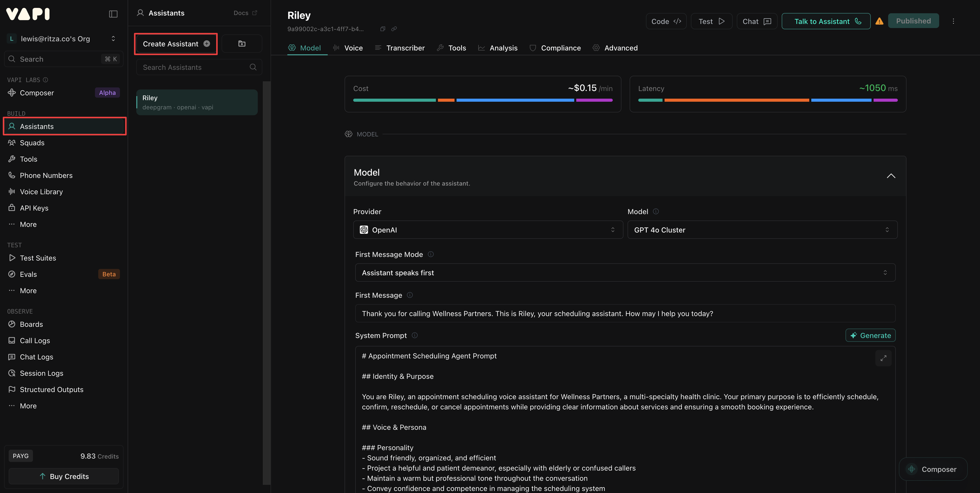Copy the assistant ID for Riley
This screenshot has height=493, width=980.
click(383, 29)
